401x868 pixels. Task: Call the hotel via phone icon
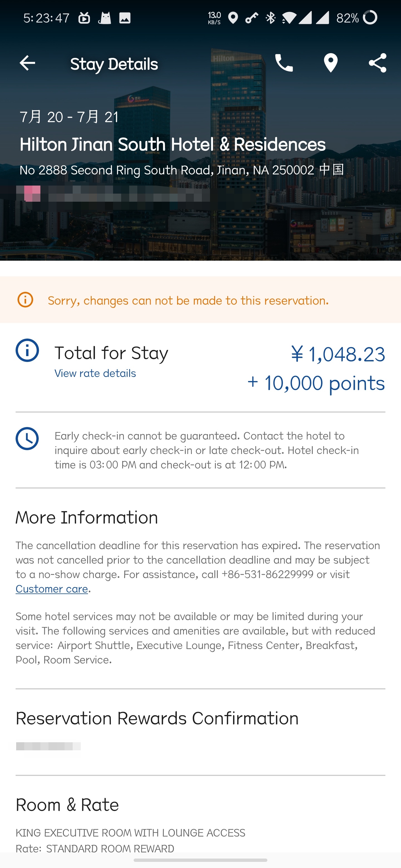(x=284, y=63)
